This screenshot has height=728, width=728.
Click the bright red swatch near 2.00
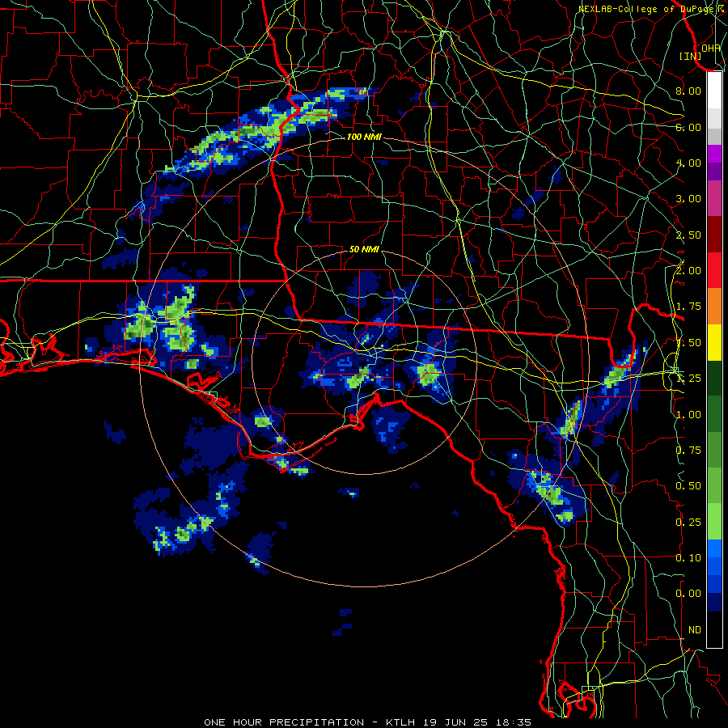tap(714, 270)
